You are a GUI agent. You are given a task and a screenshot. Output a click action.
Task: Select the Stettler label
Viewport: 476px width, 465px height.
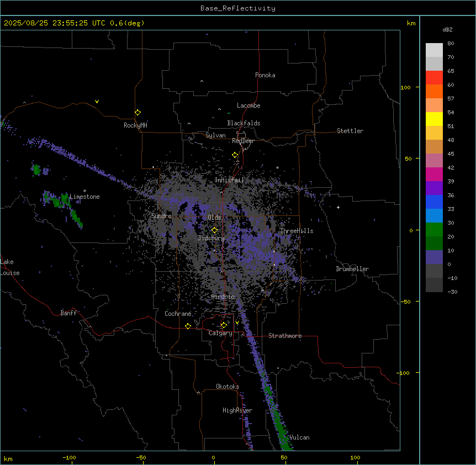tap(350, 131)
